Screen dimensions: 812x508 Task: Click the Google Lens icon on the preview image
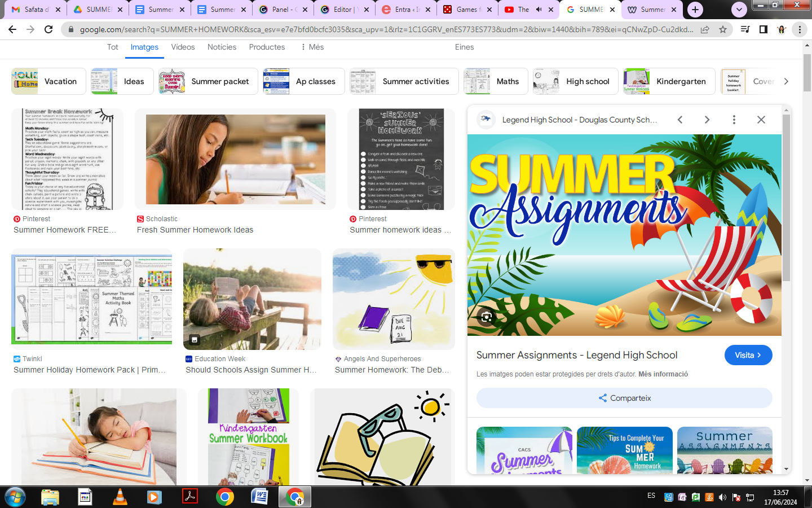pyautogui.click(x=487, y=317)
